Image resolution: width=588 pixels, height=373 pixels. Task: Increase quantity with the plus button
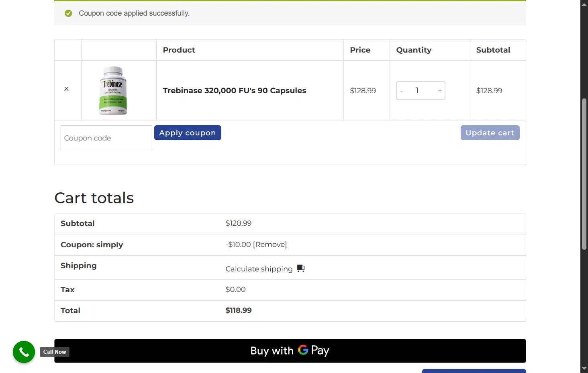click(440, 91)
